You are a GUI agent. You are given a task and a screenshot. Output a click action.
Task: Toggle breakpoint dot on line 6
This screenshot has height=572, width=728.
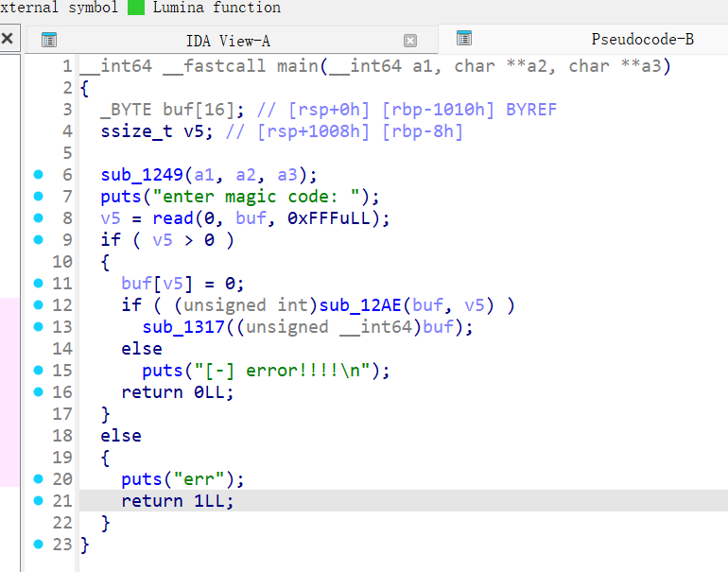point(38,175)
